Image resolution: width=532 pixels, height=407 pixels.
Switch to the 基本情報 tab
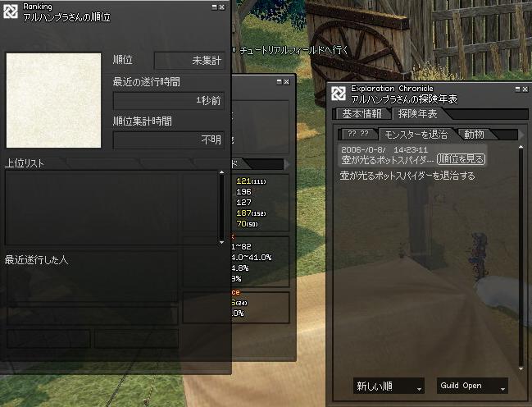click(x=362, y=114)
